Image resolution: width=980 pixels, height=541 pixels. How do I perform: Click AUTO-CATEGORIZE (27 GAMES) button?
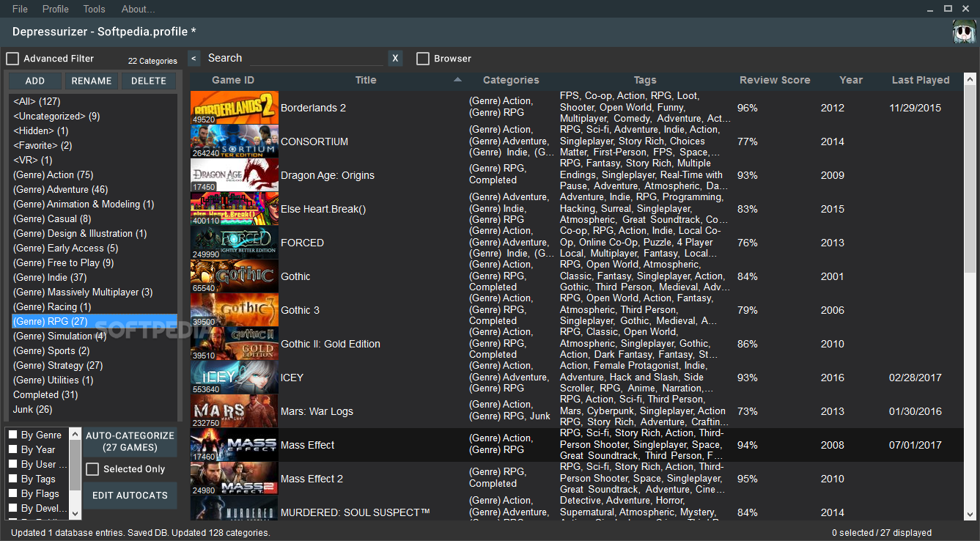130,441
